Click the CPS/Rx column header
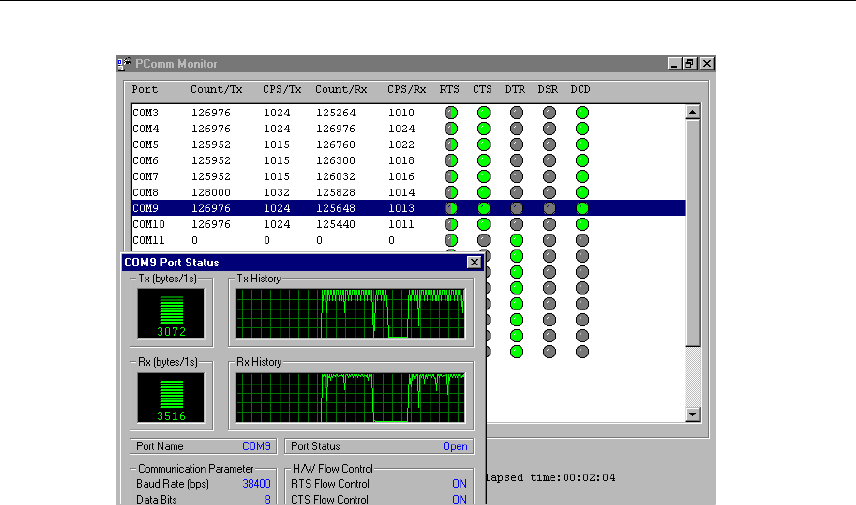The height and width of the screenshot is (505, 856). (408, 89)
